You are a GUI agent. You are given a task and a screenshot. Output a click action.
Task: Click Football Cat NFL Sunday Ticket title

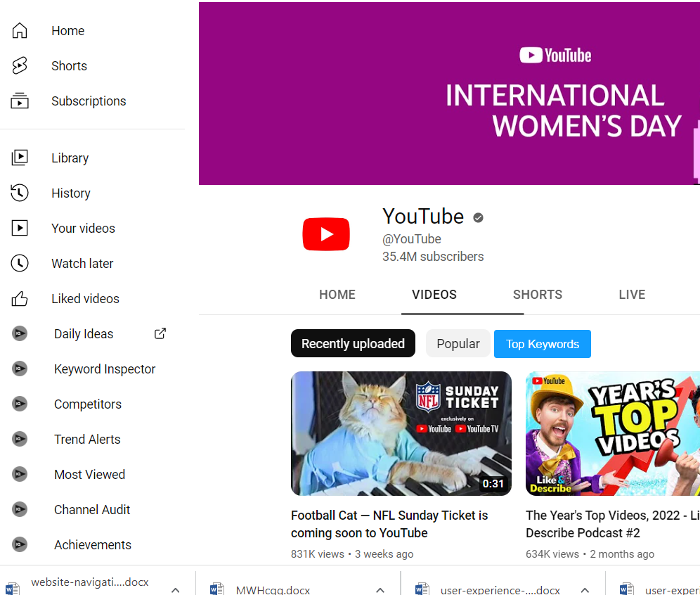pos(389,524)
